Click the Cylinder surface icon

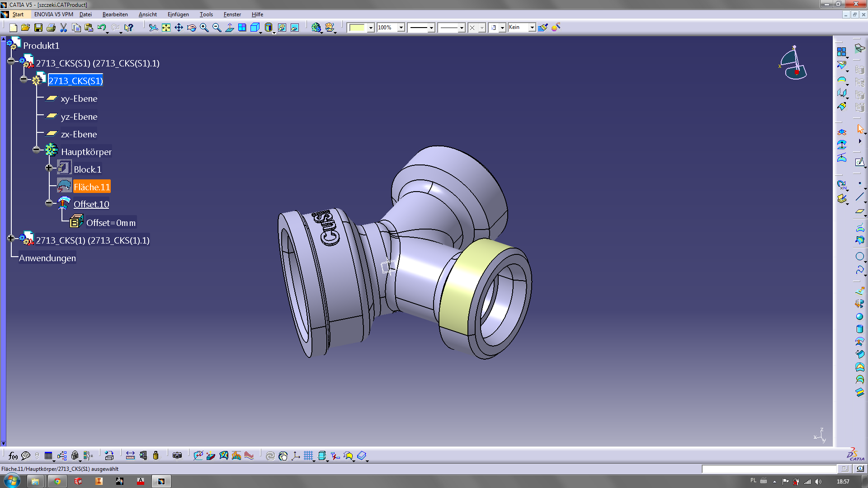click(x=859, y=329)
